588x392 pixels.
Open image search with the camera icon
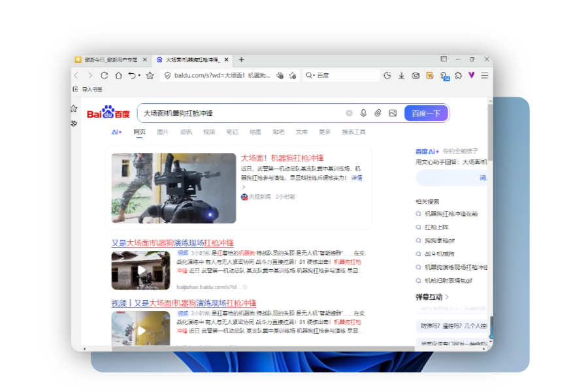pyautogui.click(x=393, y=114)
